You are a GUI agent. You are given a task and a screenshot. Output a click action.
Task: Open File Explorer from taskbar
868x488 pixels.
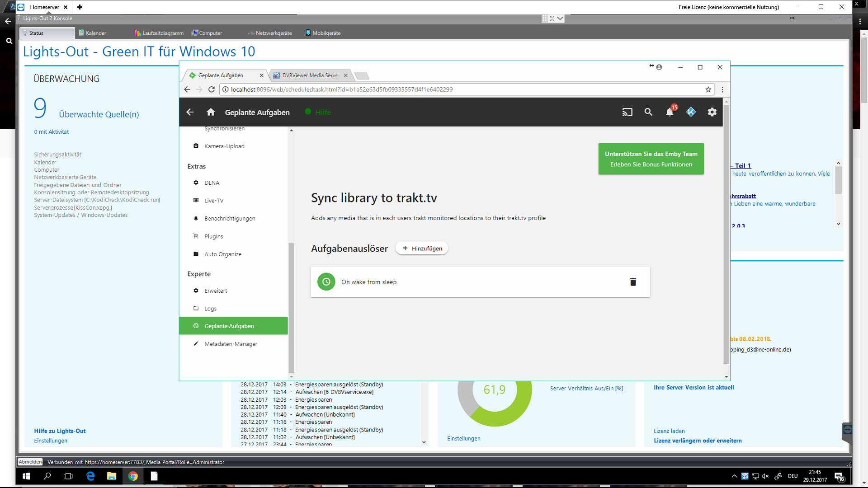point(111,476)
